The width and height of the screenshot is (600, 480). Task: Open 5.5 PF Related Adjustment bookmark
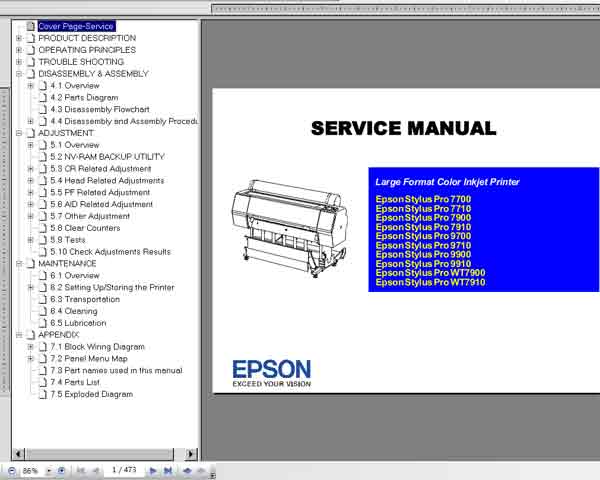click(x=100, y=193)
